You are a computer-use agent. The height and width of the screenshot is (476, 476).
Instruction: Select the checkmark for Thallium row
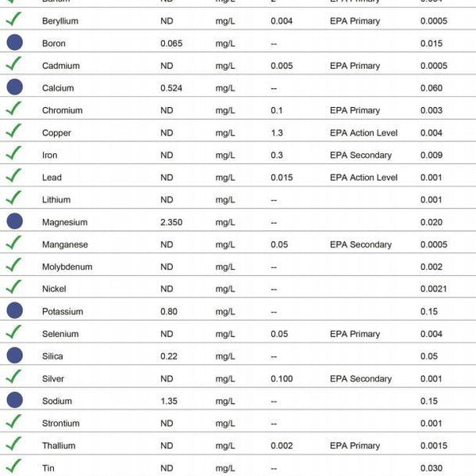tap(13, 444)
